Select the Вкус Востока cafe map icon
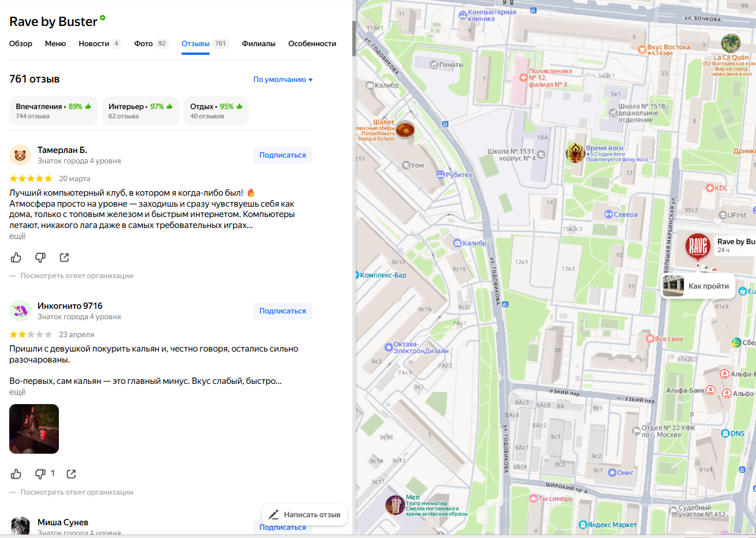 click(642, 50)
